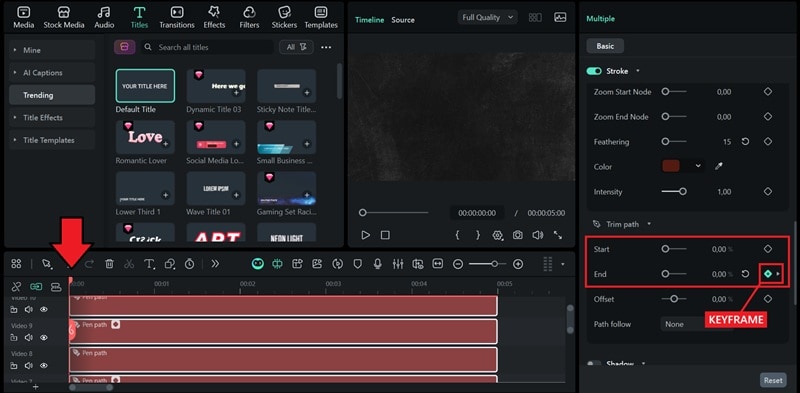Open the preview volume control

[x=537, y=235]
